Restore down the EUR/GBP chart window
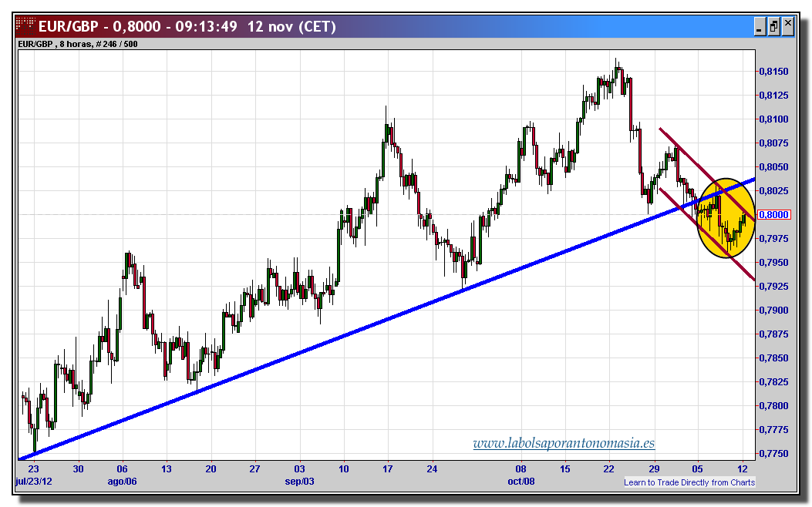Viewport: 812px width, 507px height. point(773,26)
